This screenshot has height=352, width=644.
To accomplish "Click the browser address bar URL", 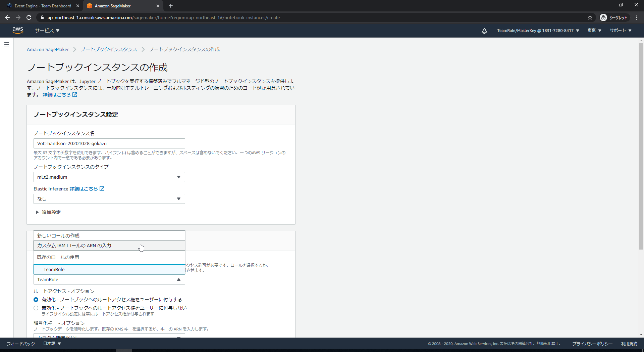I will 164,17.
